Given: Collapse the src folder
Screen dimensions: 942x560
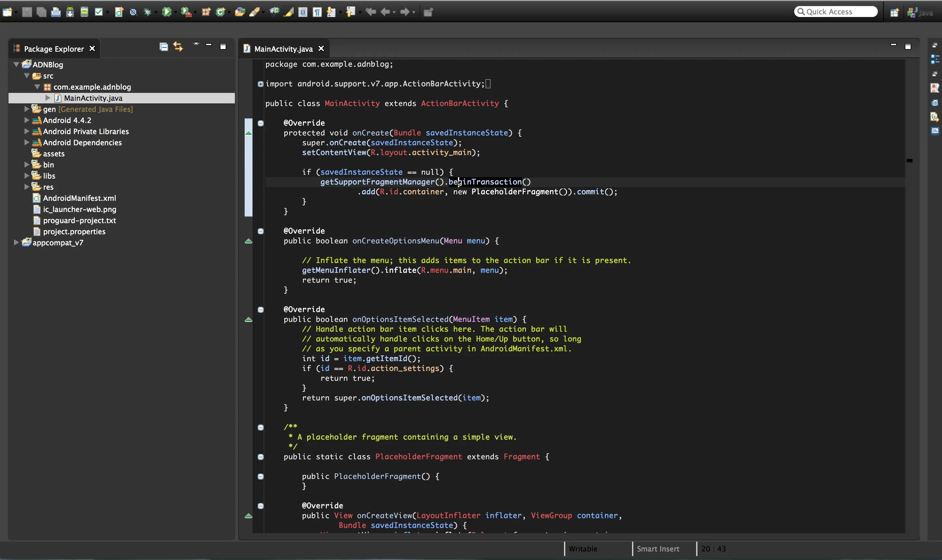Looking at the screenshot, I should tap(27, 76).
